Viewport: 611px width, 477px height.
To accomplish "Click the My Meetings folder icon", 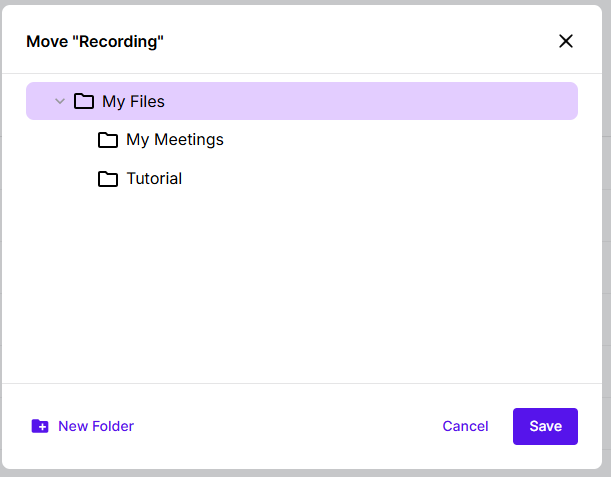I will point(108,140).
